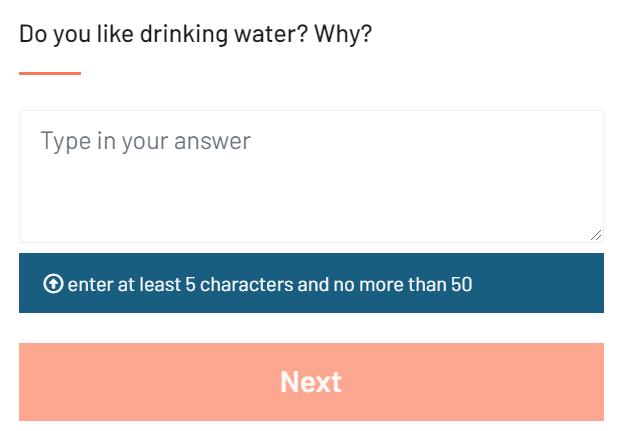
Task: Click the 'Do you like' start of heading
Action: 76,34
